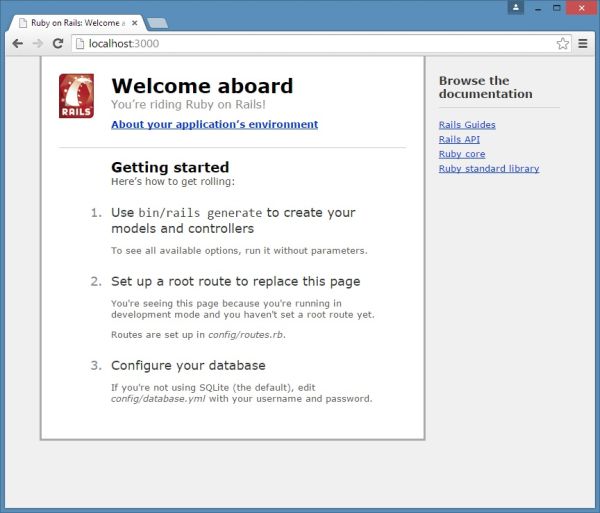600x513 pixels.
Task: Click 'To see all available options' text
Action: pyautogui.click(x=239, y=251)
